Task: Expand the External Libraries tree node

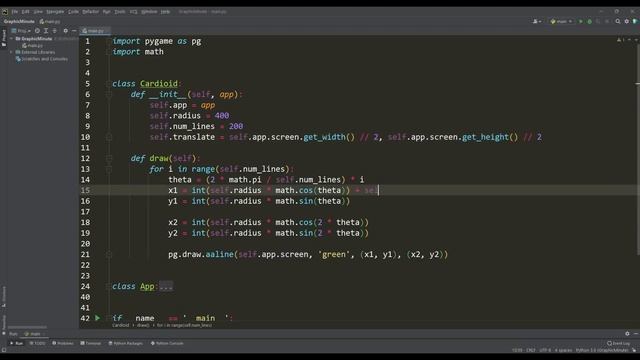Action: (x=11, y=52)
